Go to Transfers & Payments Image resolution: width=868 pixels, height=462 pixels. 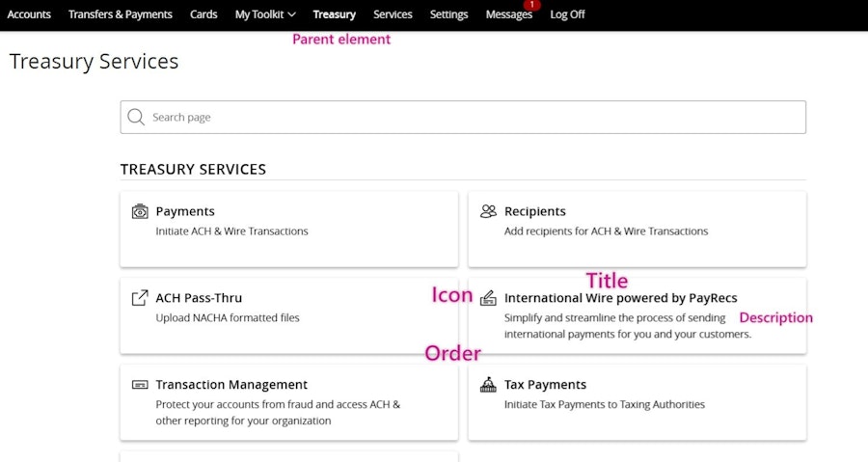click(121, 14)
